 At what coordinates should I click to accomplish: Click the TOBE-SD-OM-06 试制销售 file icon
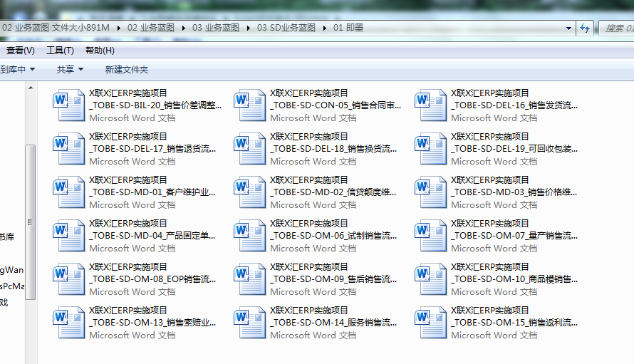click(x=250, y=235)
